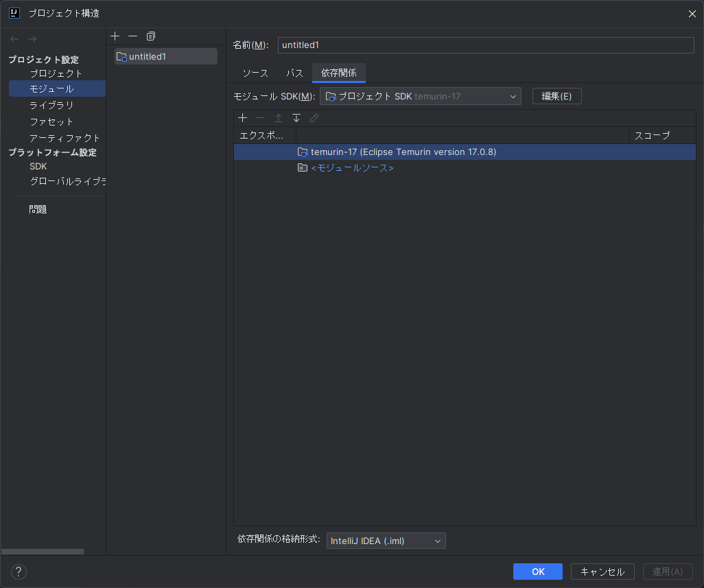Open help with question mark icon
The width and height of the screenshot is (704, 588).
(x=19, y=572)
